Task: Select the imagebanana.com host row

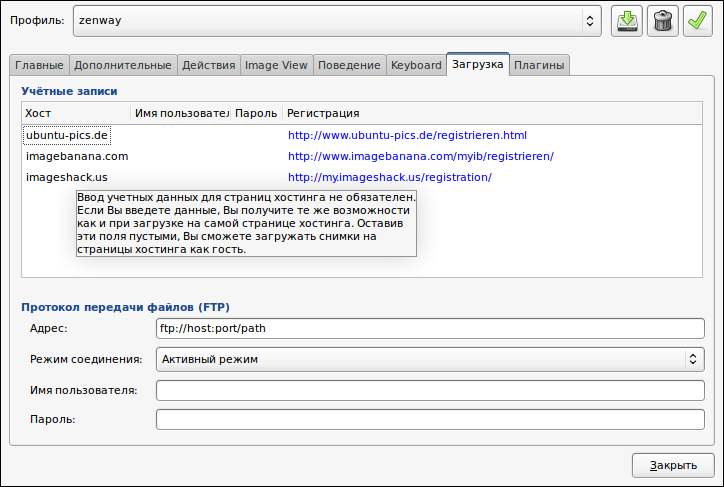Action: click(362, 156)
